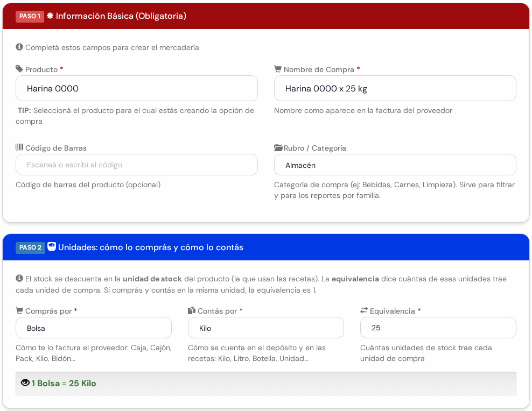This screenshot has width=532, height=411.
Task: Click the 'Información Básica (Obligatoria)' header title
Action: pos(121,16)
